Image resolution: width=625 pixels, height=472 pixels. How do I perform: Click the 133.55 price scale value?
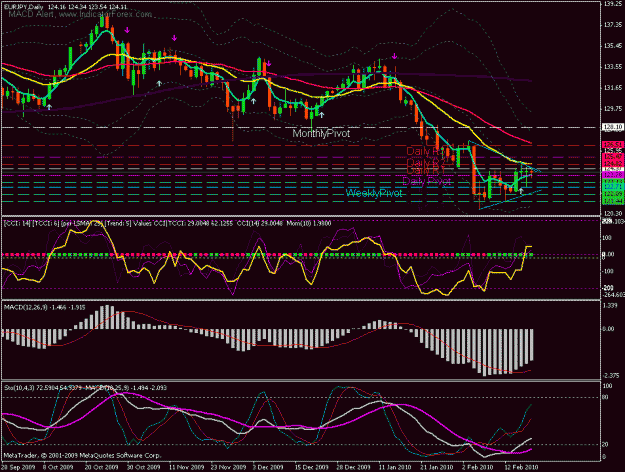point(613,67)
